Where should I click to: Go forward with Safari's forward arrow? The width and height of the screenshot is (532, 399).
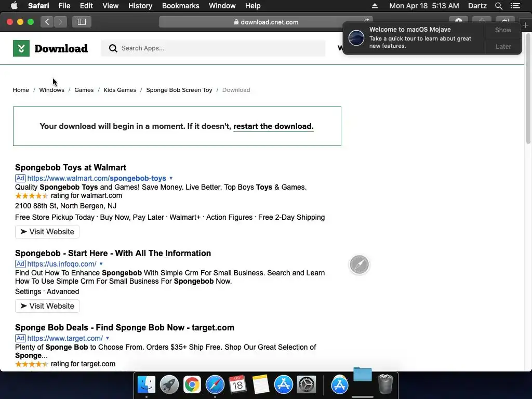(x=60, y=22)
